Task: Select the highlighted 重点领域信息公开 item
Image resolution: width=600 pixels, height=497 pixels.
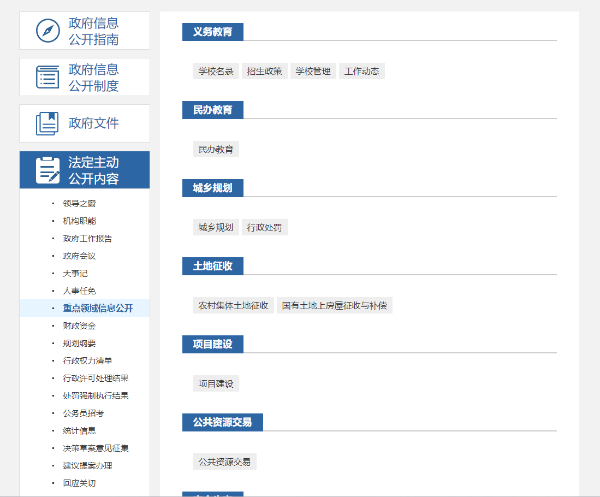Action: [97, 308]
